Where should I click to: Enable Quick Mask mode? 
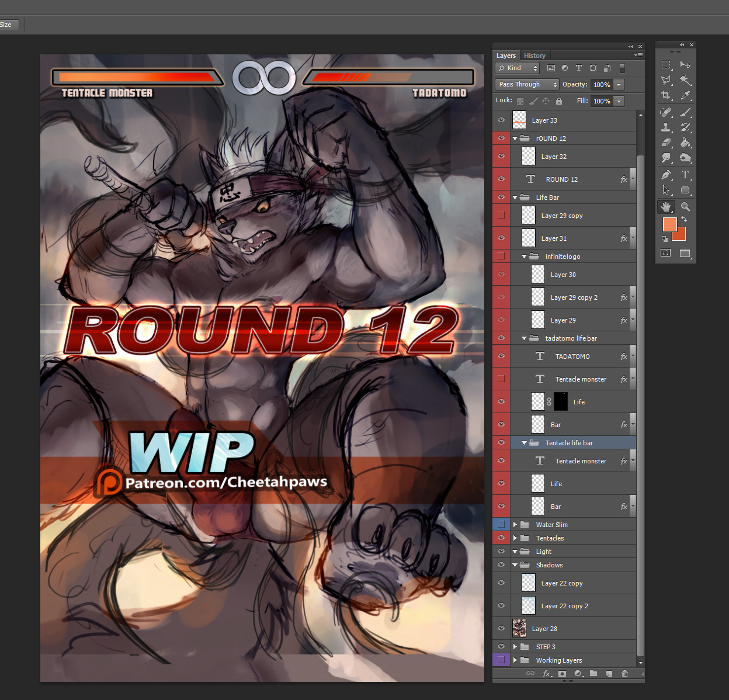(x=665, y=253)
